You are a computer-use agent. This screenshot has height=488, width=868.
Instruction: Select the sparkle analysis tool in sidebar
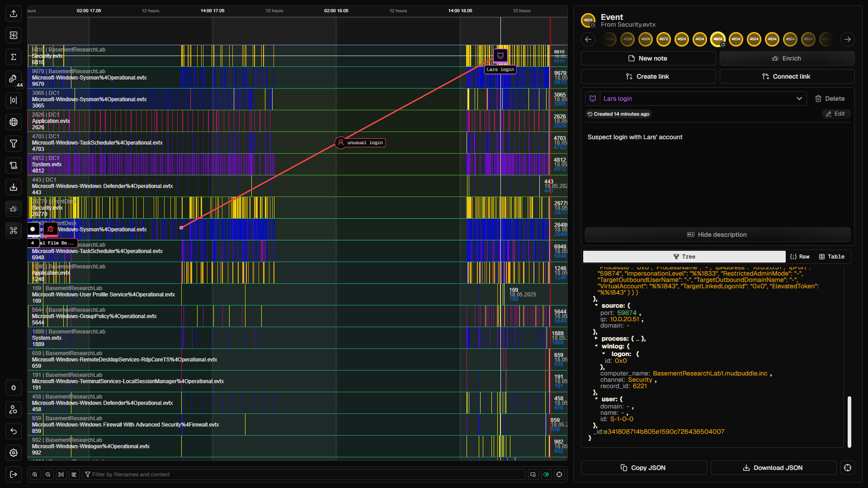click(x=14, y=209)
